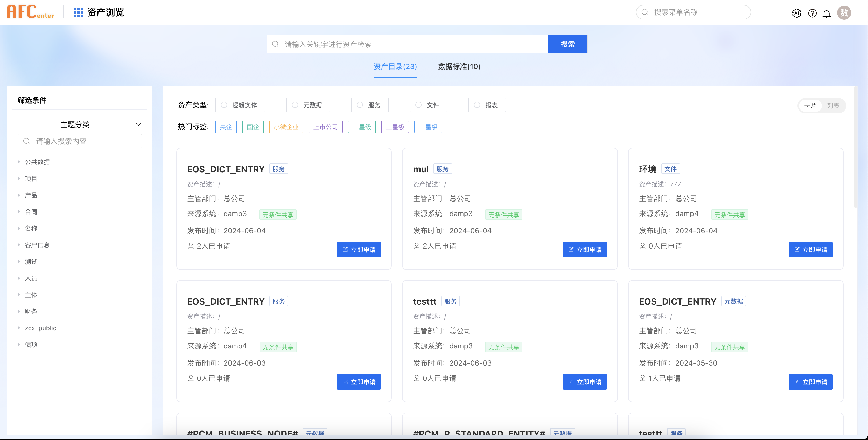The height and width of the screenshot is (440, 868).
Task: Expand the 项目 tree node
Action: pos(19,178)
